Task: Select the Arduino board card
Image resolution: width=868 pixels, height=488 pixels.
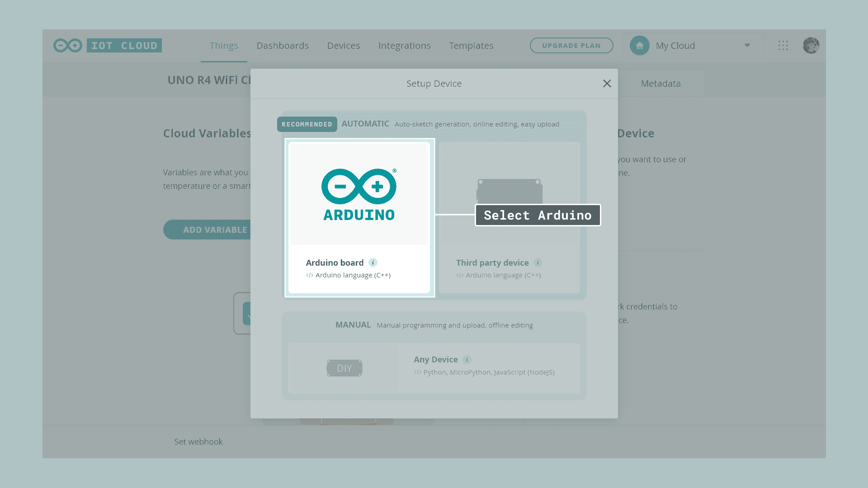Action: click(x=359, y=218)
